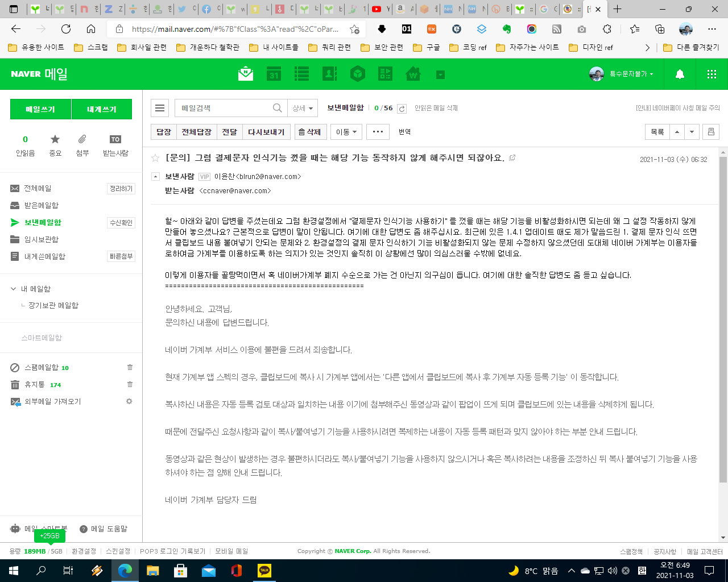Image resolution: width=728 pixels, height=582 pixels.
Task: Open 받은메일함 inbox folder
Action: [41, 205]
